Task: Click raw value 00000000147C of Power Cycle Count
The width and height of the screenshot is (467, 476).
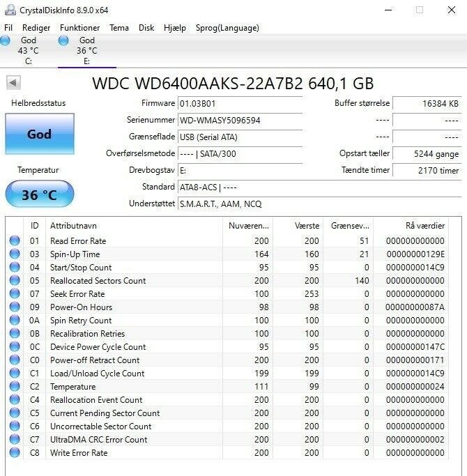Action: [x=415, y=347]
